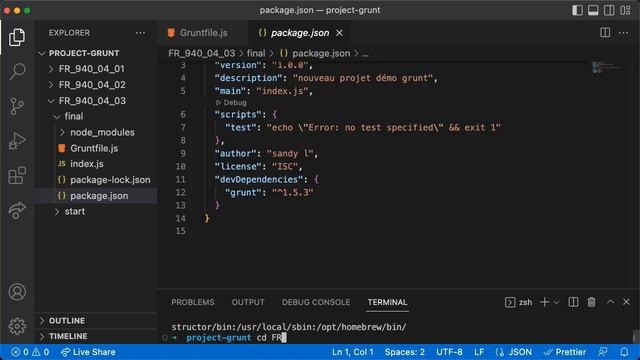Click the editor minimap preview

pyautogui.click(x=606, y=68)
